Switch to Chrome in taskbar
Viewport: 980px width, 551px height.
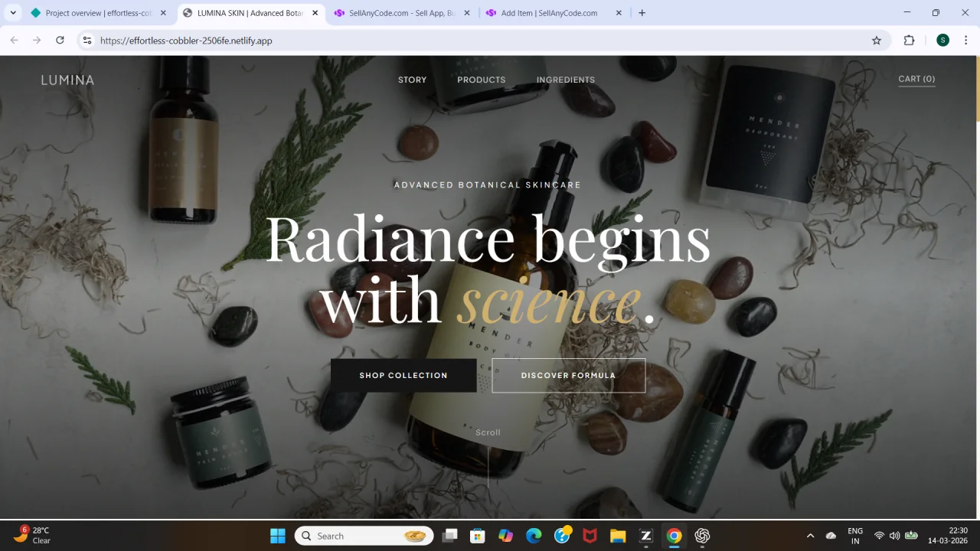[x=674, y=536]
